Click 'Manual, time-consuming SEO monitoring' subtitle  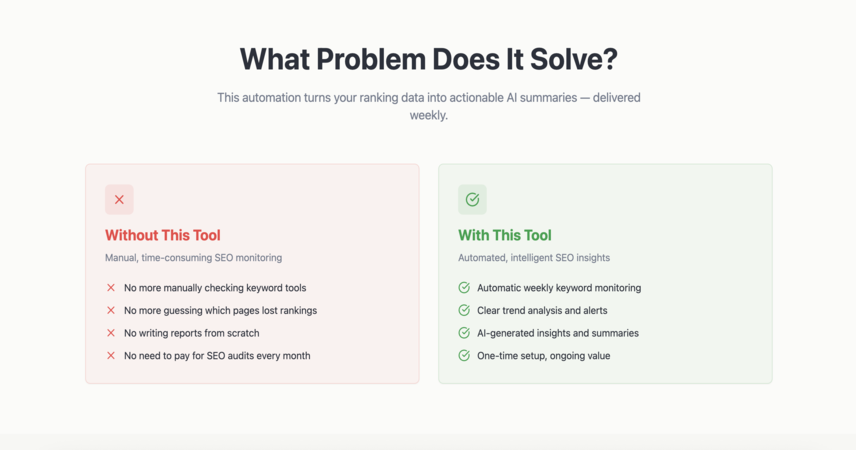193,258
